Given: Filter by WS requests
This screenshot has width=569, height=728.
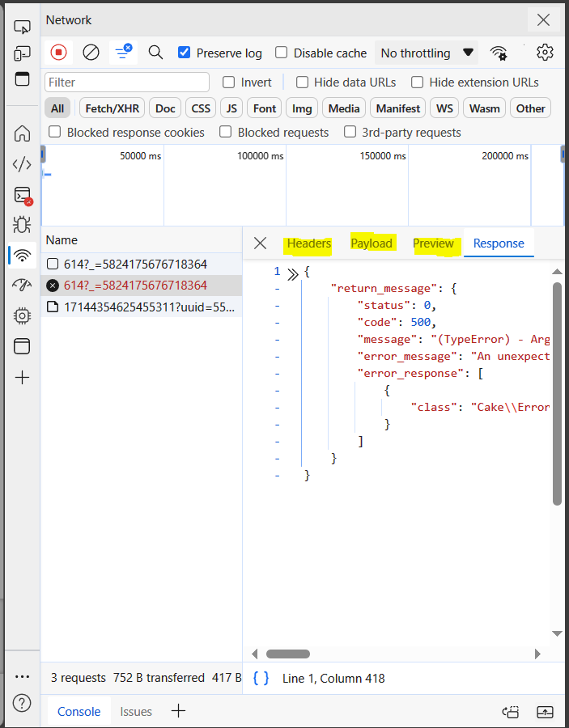Looking at the screenshot, I should (444, 108).
